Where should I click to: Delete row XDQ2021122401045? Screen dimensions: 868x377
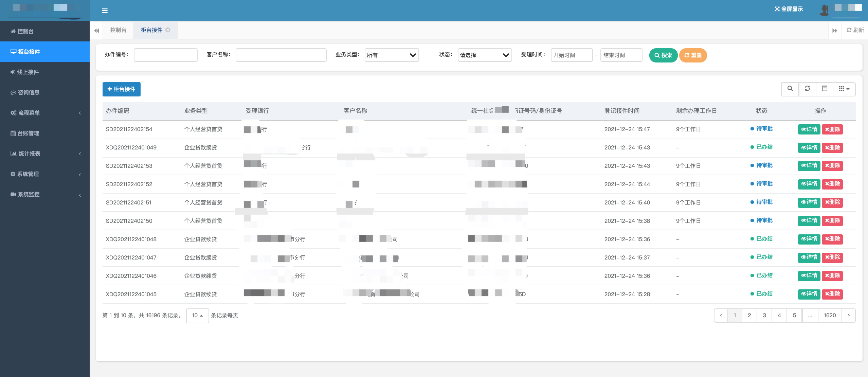point(832,294)
